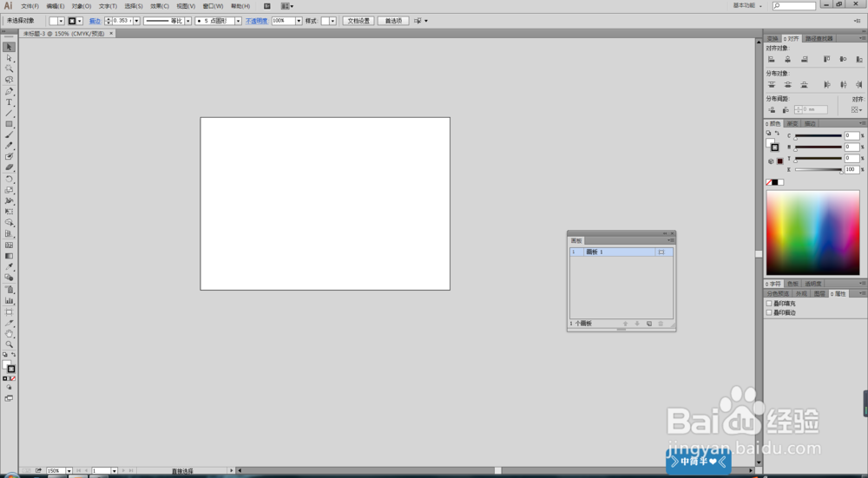Open the stroke color dropdown in control bar
This screenshot has height=478, width=868.
[80, 21]
